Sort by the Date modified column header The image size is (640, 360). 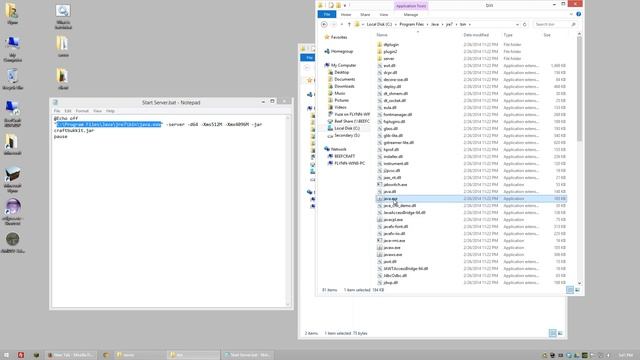pos(476,35)
